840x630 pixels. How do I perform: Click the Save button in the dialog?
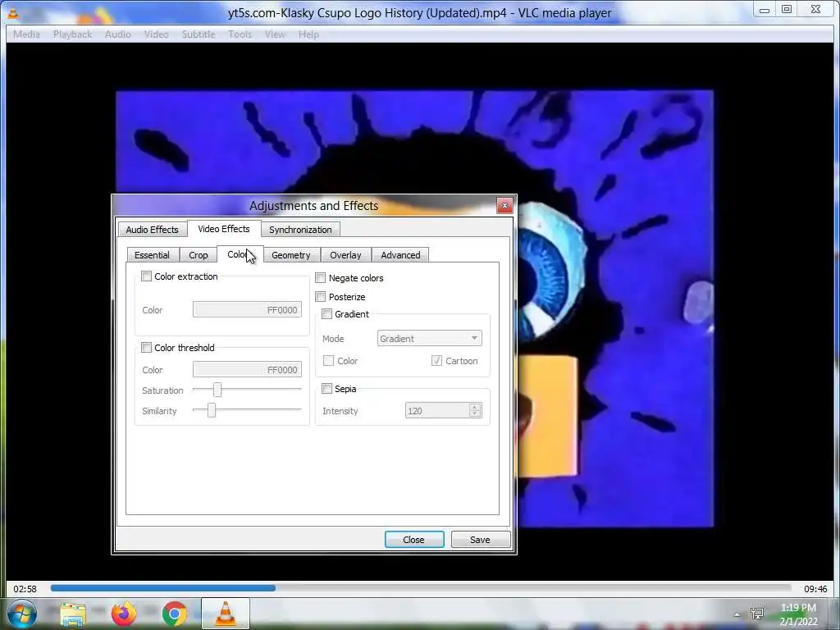(480, 540)
